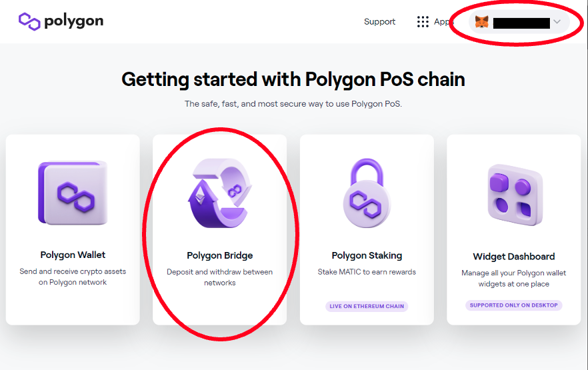Screen dimensions: 588x370
Task: Open the Polygon Bridge title link
Action: [x=219, y=255]
